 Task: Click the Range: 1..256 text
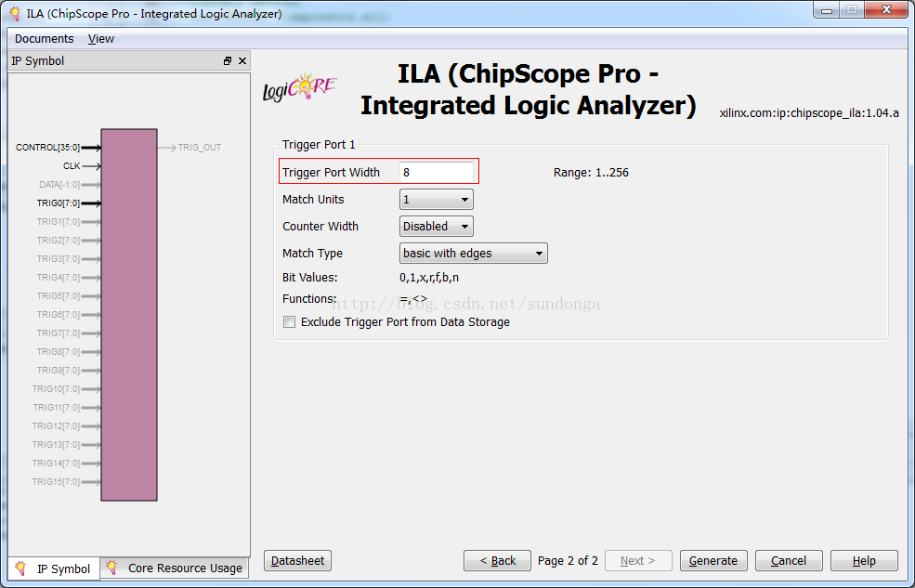click(x=591, y=173)
